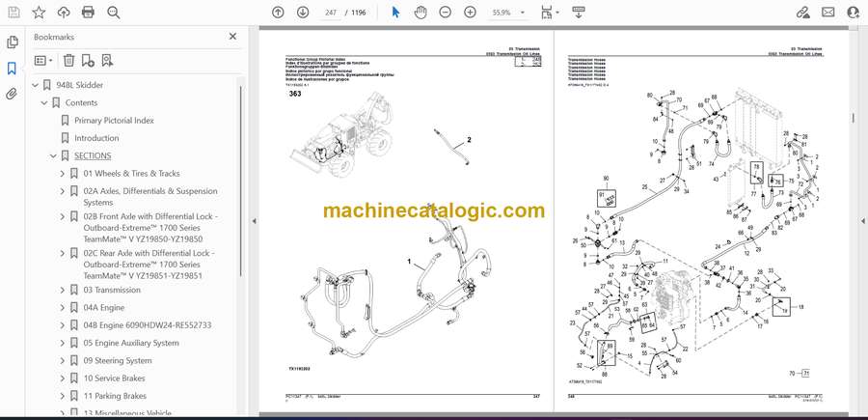Send the file by email
Image resolution: width=868 pixels, height=420 pixels.
coord(828,13)
